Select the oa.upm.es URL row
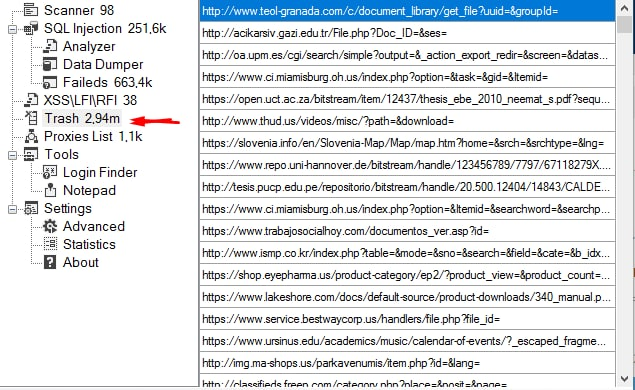 pos(407,55)
